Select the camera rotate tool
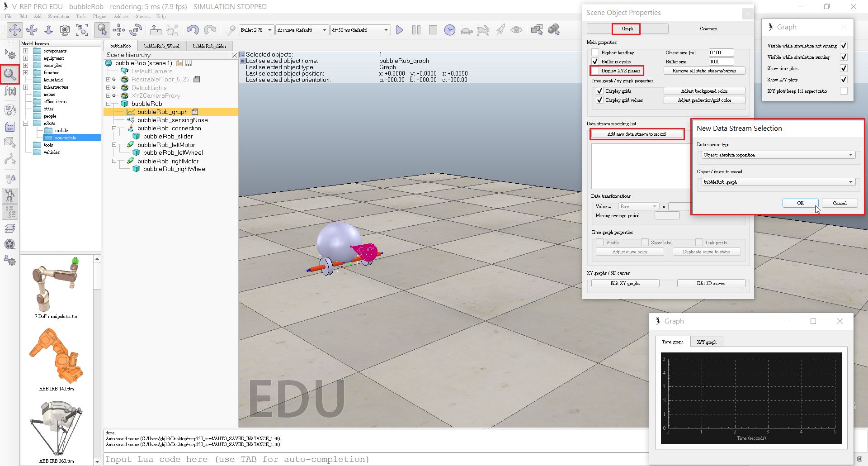Image resolution: width=868 pixels, height=466 pixels. pyautogui.click(x=32, y=30)
